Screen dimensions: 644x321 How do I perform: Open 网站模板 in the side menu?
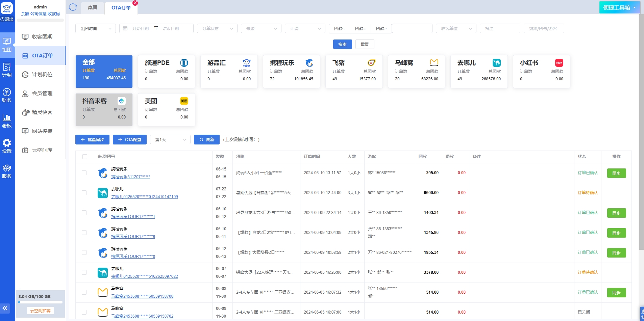[x=41, y=131]
